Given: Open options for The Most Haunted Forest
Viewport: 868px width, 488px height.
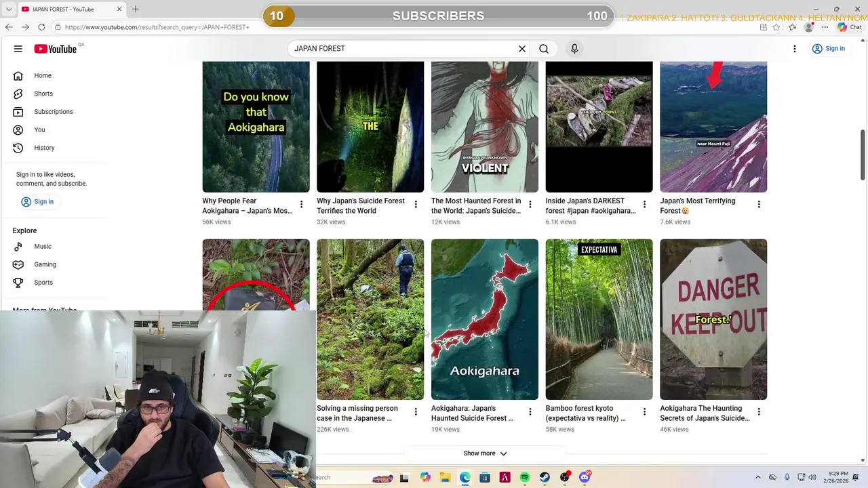Looking at the screenshot, I should tap(530, 204).
